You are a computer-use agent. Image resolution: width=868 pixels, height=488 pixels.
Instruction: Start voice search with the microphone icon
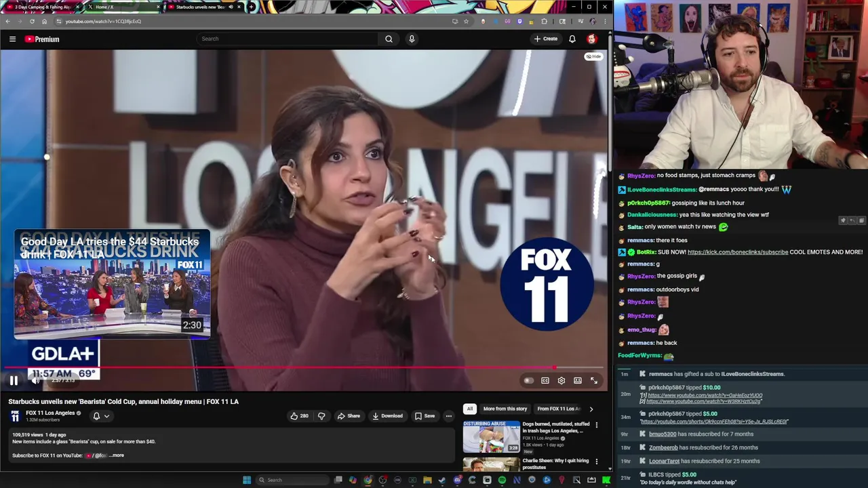[x=412, y=39]
